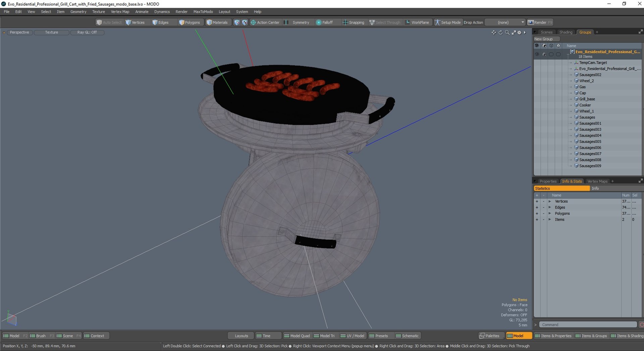
Task: Click the TempCam.Target locator icon
Action: [x=576, y=63]
